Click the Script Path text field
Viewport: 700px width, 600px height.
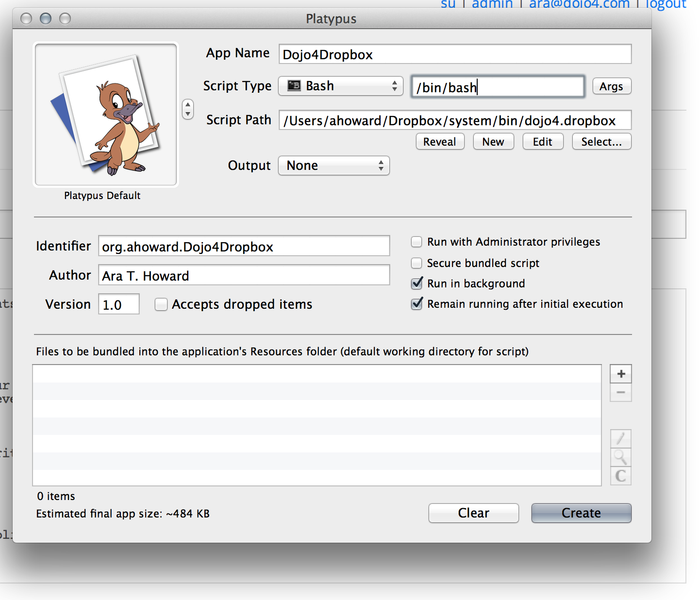pyautogui.click(x=455, y=120)
